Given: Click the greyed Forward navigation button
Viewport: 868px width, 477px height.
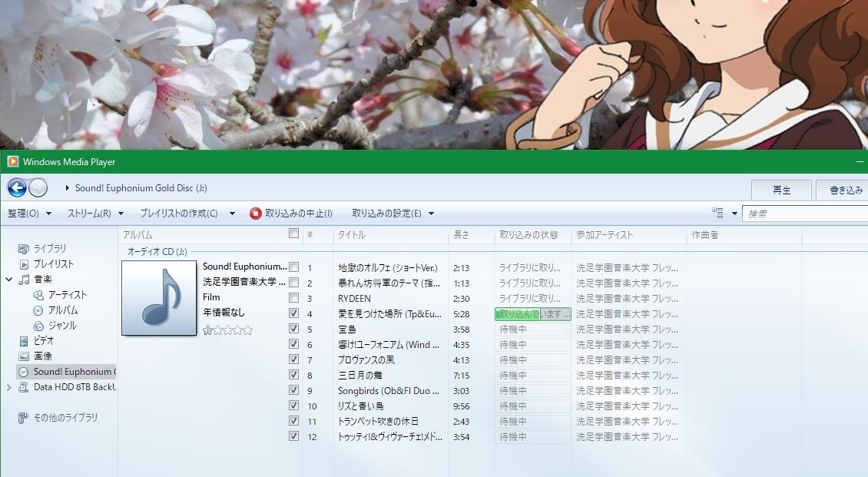Looking at the screenshot, I should click(x=38, y=188).
